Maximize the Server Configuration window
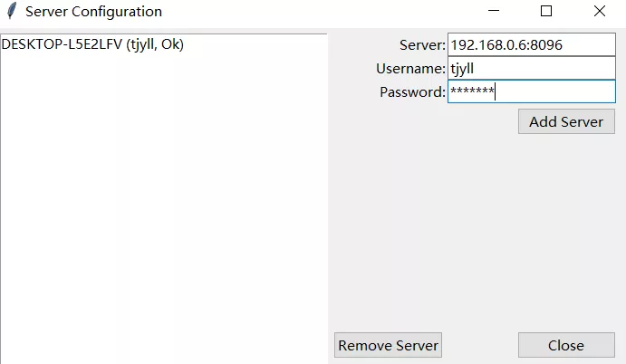The height and width of the screenshot is (364, 626). [546, 11]
